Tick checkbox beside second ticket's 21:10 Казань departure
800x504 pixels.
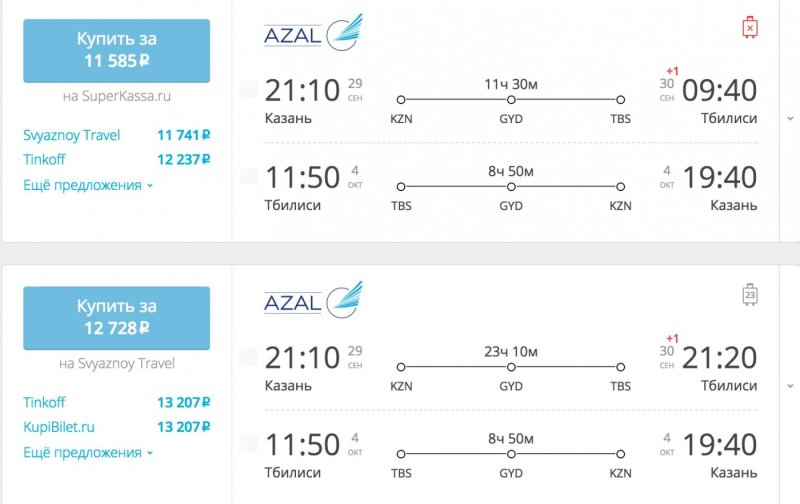point(249,357)
